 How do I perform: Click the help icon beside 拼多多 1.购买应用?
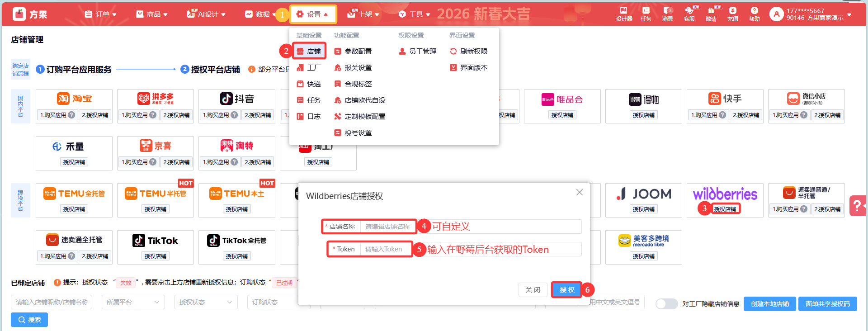pos(153,115)
